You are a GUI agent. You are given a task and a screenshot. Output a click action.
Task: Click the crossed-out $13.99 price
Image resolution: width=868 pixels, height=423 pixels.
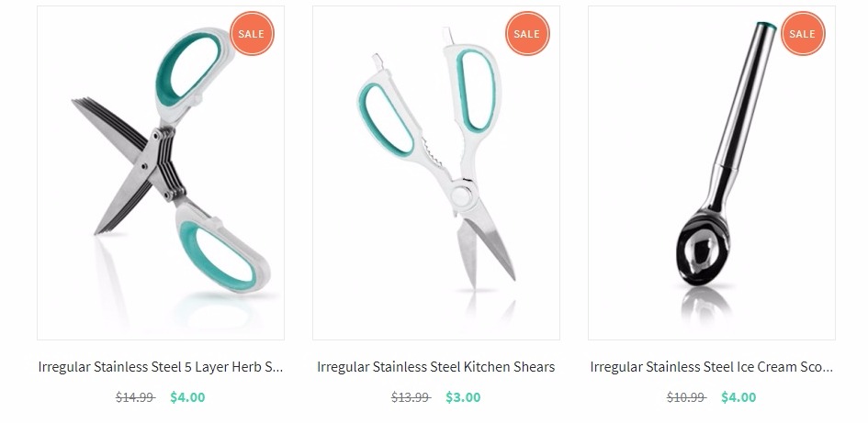[x=411, y=397]
